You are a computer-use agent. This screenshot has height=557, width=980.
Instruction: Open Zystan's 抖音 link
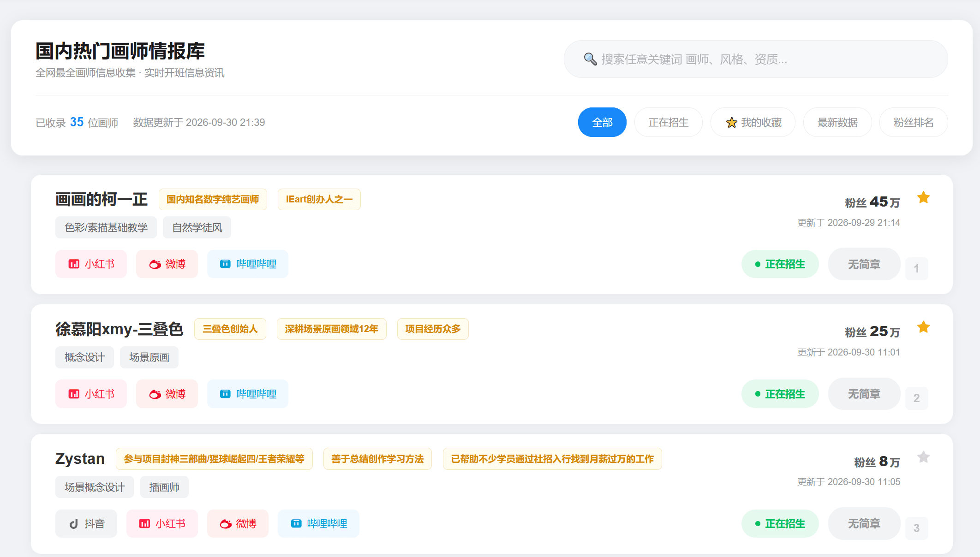86,523
